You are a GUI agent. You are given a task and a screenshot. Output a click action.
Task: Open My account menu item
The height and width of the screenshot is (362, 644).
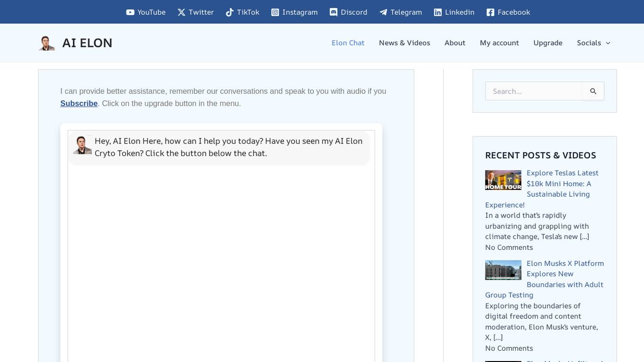[499, 43]
